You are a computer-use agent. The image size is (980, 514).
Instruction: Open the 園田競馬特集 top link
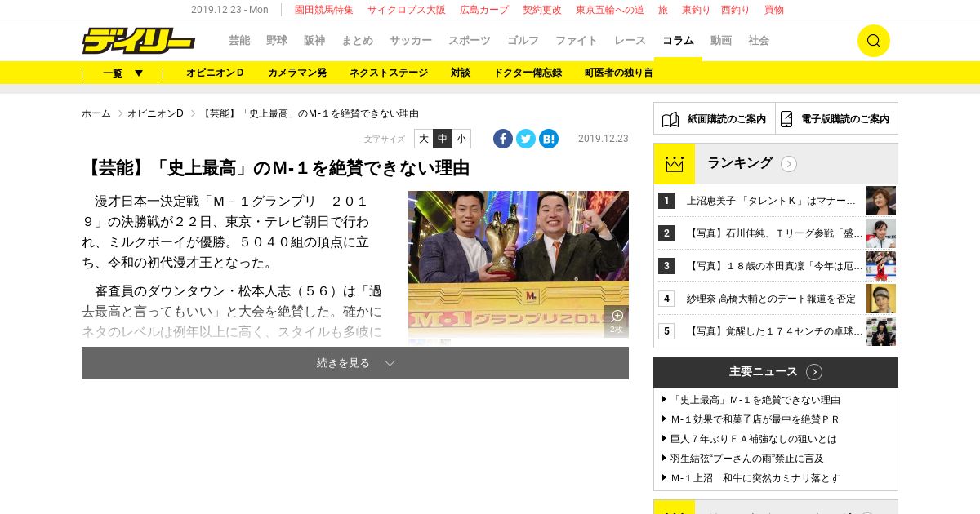tap(324, 10)
